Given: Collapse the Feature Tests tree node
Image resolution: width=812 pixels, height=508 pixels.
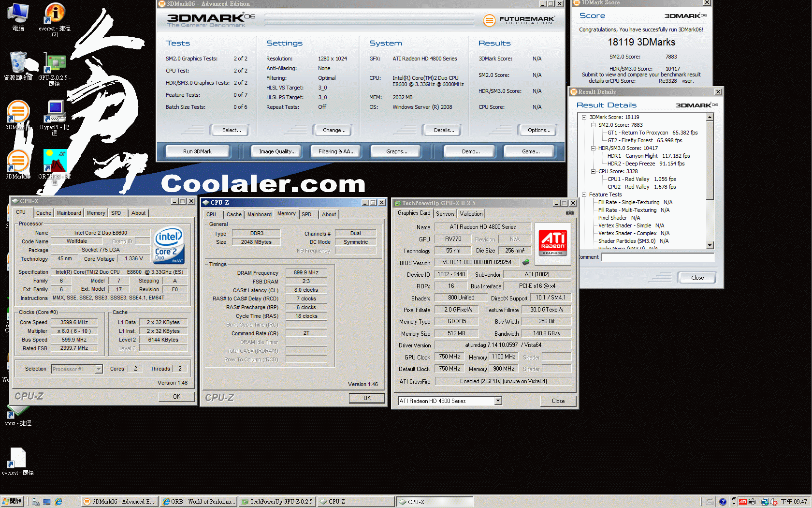Looking at the screenshot, I should [584, 194].
